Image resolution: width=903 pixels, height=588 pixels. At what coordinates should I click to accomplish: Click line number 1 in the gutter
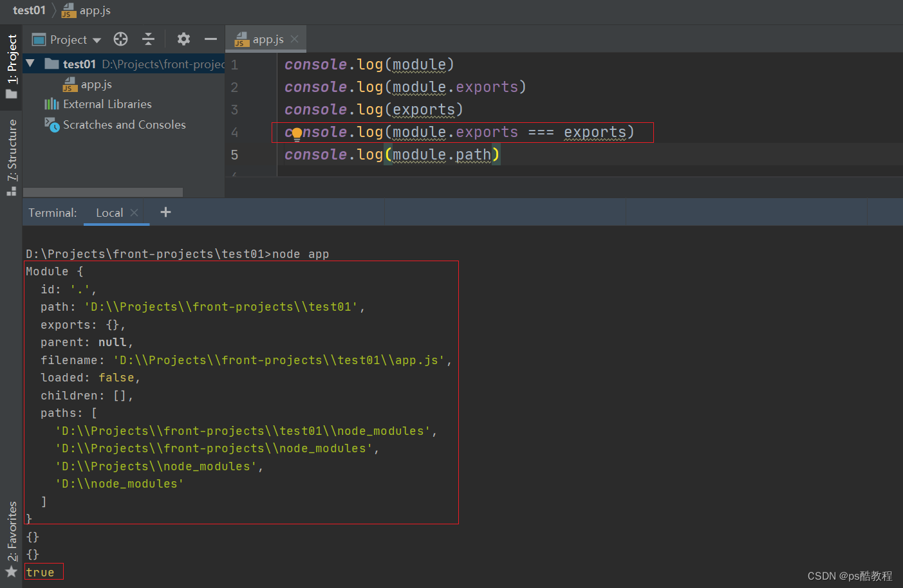tap(234, 64)
